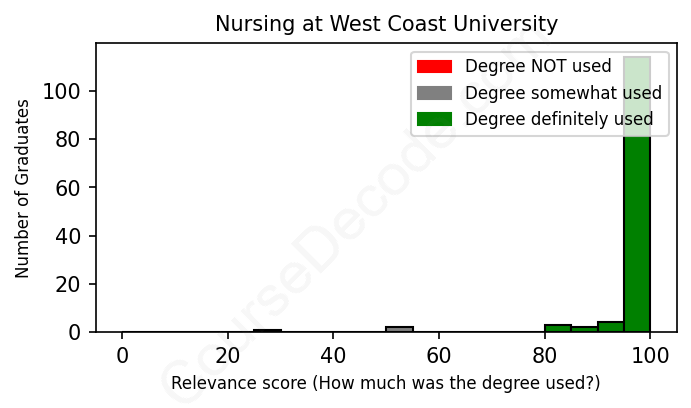Click the y-axis tick label 100
Viewport: 691px width, 408px height.
(x=69, y=91)
